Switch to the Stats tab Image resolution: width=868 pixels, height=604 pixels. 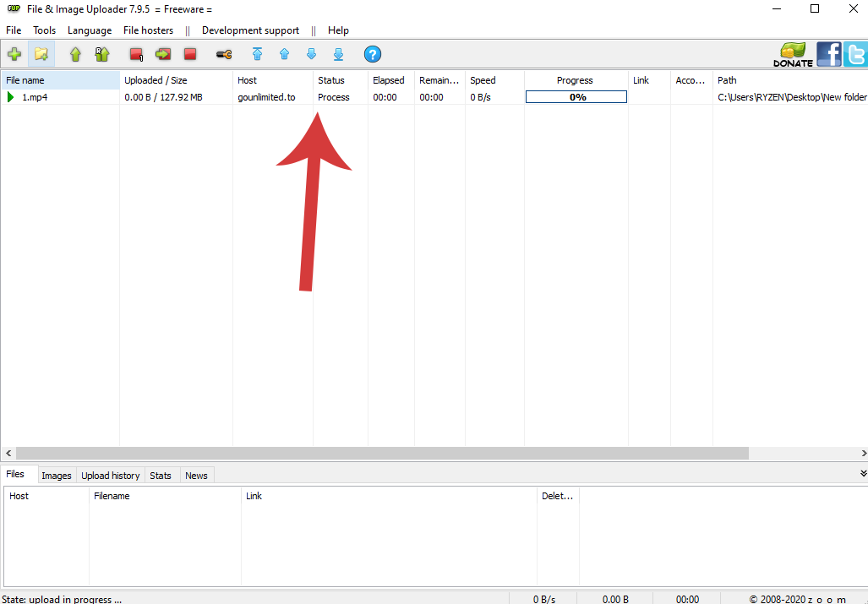(161, 476)
